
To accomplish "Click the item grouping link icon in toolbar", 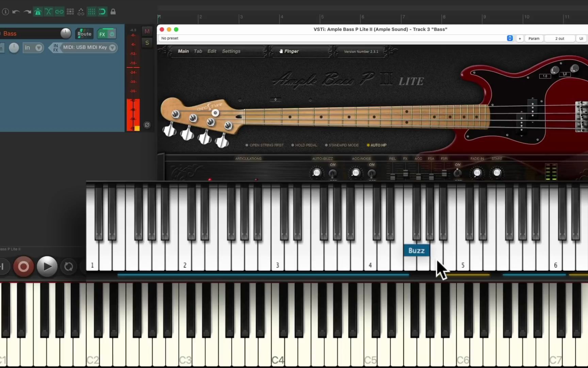I will [60, 12].
